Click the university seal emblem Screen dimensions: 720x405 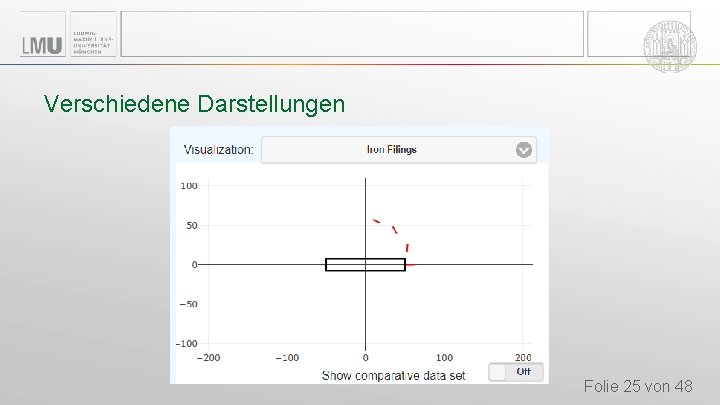pyautogui.click(x=669, y=46)
